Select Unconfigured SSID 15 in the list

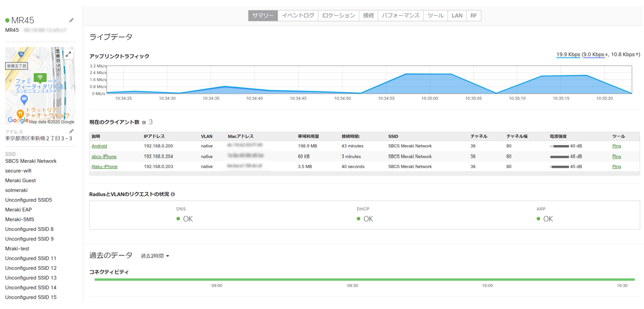tap(31, 297)
